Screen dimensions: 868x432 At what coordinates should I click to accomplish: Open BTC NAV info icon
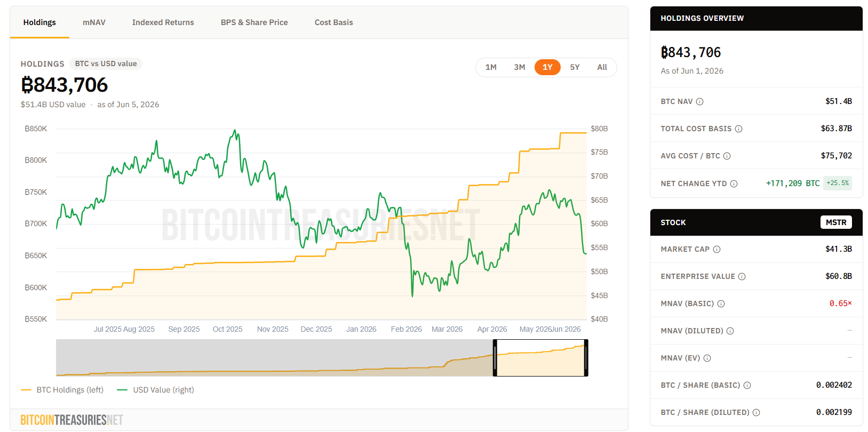700,101
